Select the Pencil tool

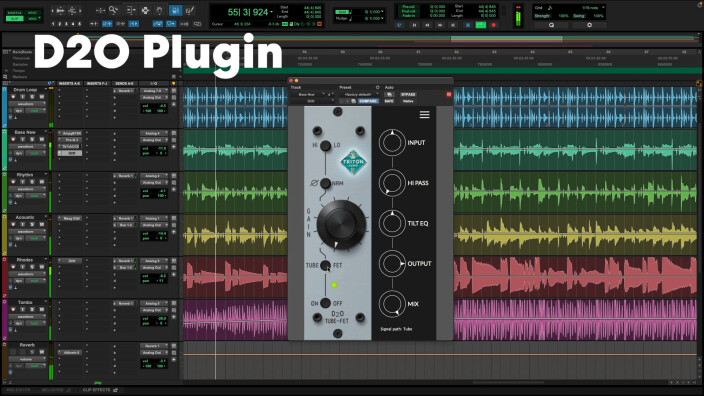click(190, 10)
